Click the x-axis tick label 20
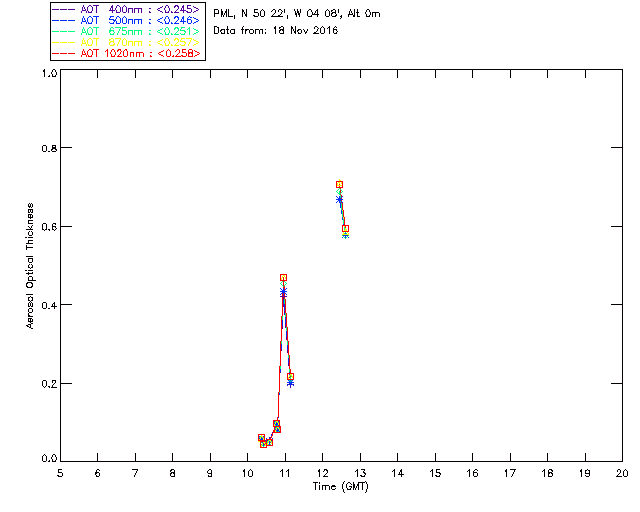 [622, 473]
